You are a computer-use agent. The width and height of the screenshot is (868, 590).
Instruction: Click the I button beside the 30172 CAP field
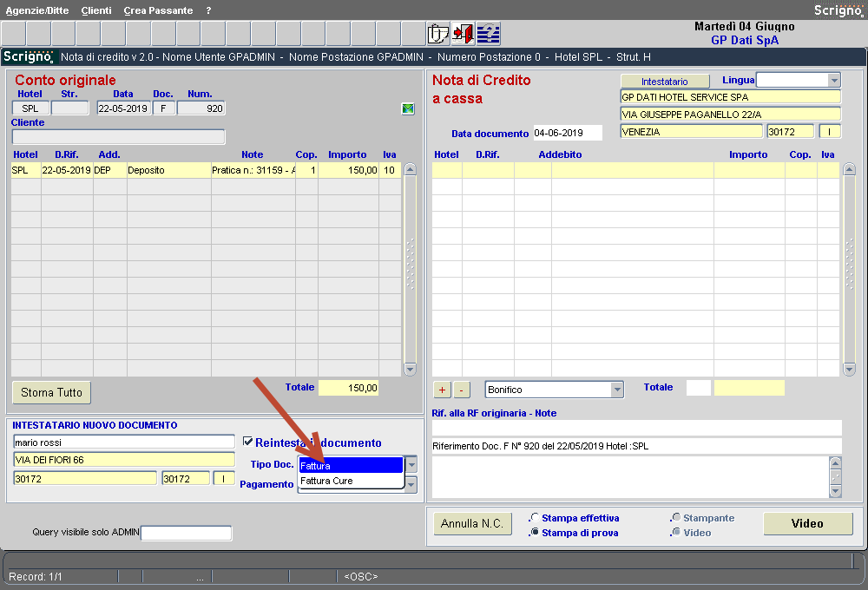click(x=224, y=477)
